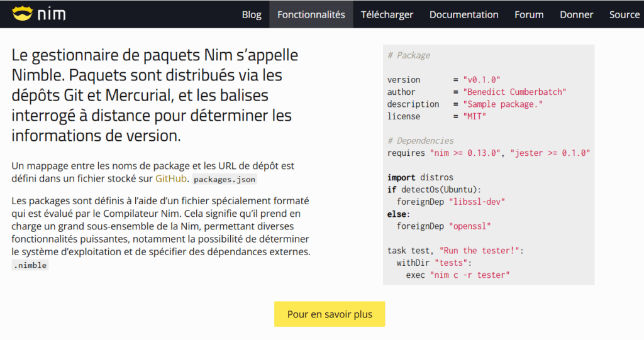Click the Nim crown logo icon
The width and height of the screenshot is (644, 340).
pos(22,14)
